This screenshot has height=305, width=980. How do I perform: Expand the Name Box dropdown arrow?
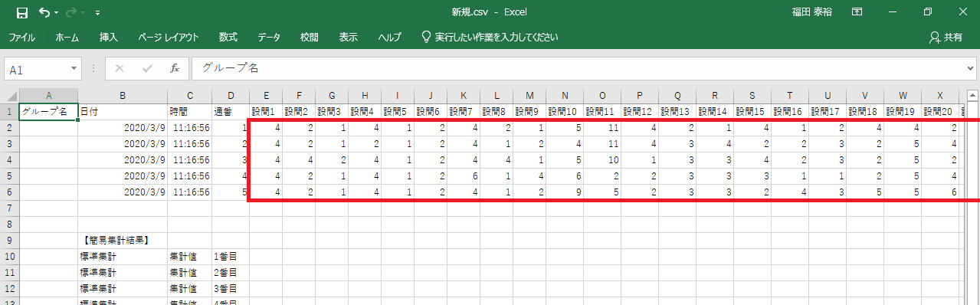click(x=74, y=69)
